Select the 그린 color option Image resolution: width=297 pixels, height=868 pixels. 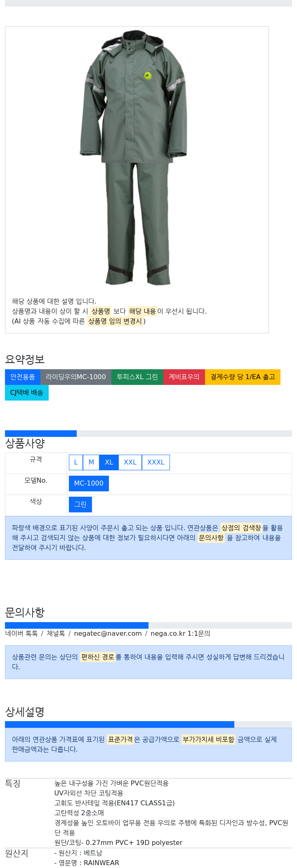pyautogui.click(x=80, y=505)
